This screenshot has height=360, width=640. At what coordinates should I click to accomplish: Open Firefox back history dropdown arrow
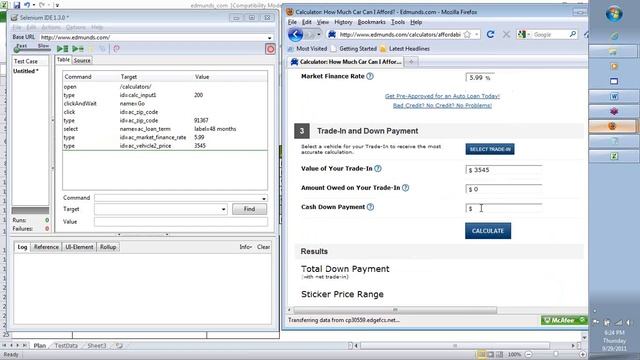coord(319,35)
